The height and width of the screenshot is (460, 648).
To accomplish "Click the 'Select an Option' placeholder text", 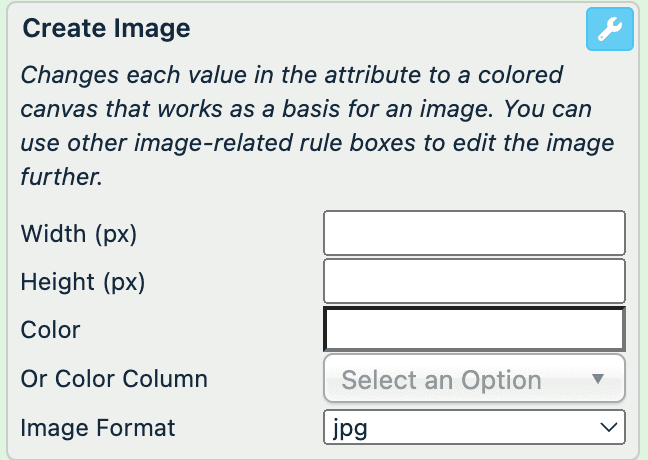I will click(x=441, y=380).
